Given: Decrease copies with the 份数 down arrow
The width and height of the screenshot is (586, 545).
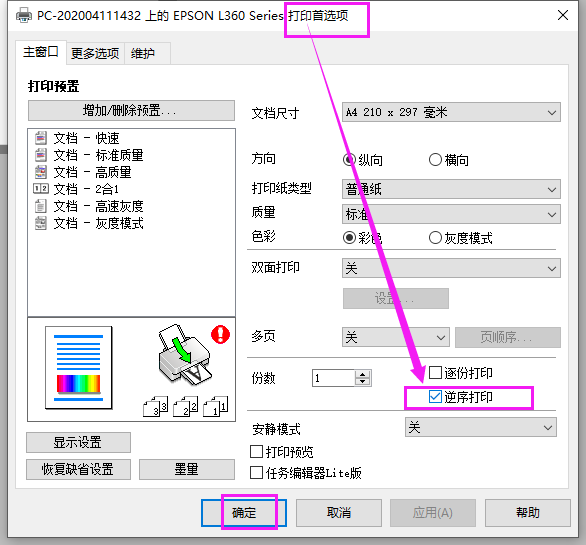Looking at the screenshot, I should (x=363, y=382).
